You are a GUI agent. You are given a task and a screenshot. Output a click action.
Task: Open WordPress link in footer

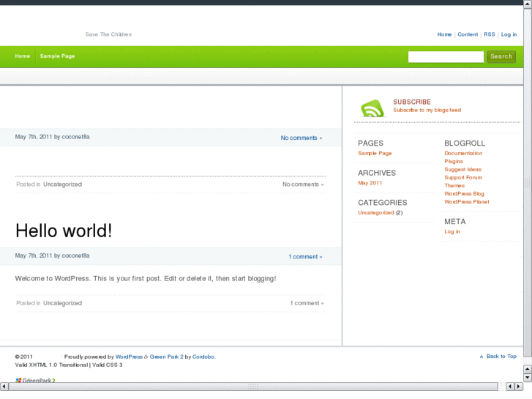[x=129, y=357]
